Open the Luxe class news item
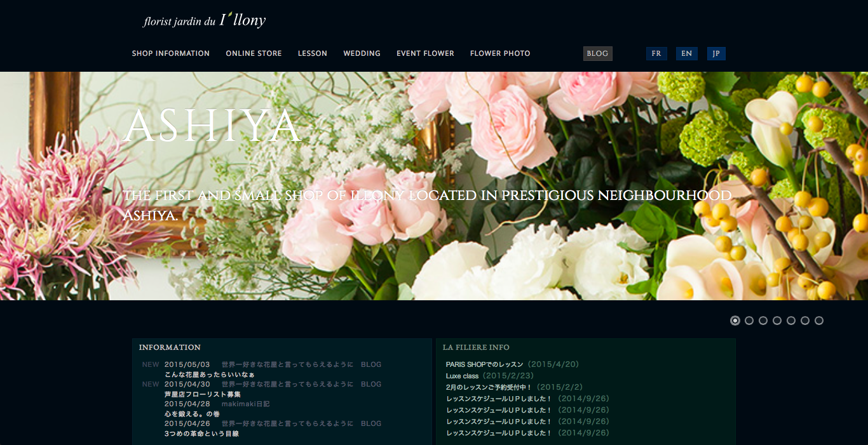The image size is (868, 445). point(462,376)
